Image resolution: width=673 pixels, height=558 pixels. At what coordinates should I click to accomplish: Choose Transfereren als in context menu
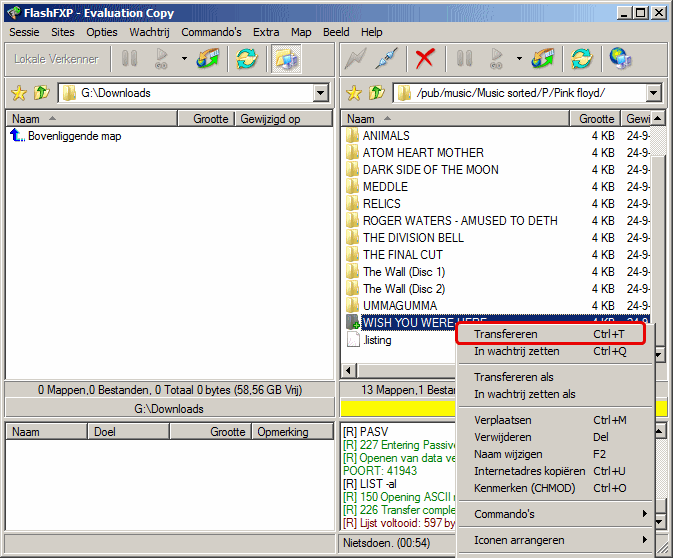[x=555, y=377]
